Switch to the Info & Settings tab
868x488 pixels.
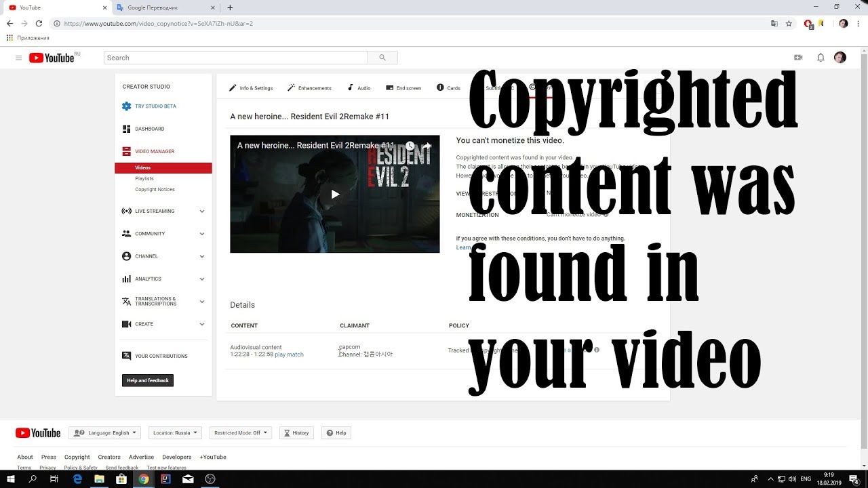[251, 88]
